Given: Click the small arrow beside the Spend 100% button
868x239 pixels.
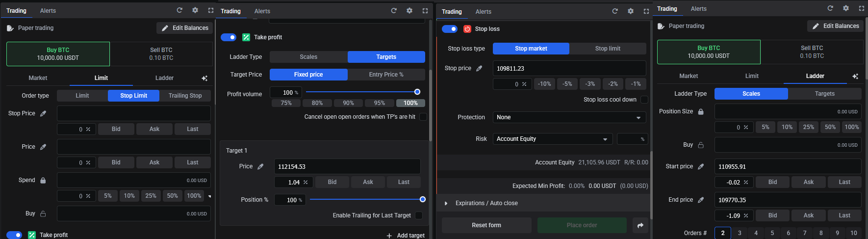Looking at the screenshot, I should 210,196.
